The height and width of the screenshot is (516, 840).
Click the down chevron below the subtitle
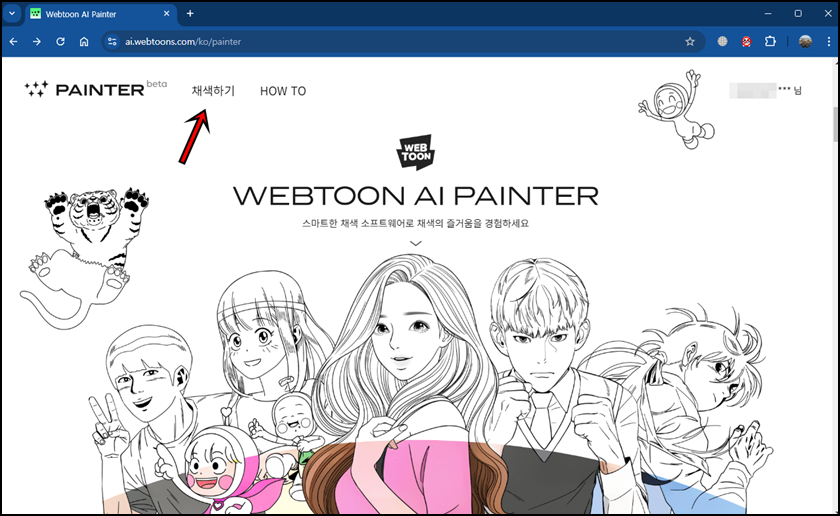point(416,243)
